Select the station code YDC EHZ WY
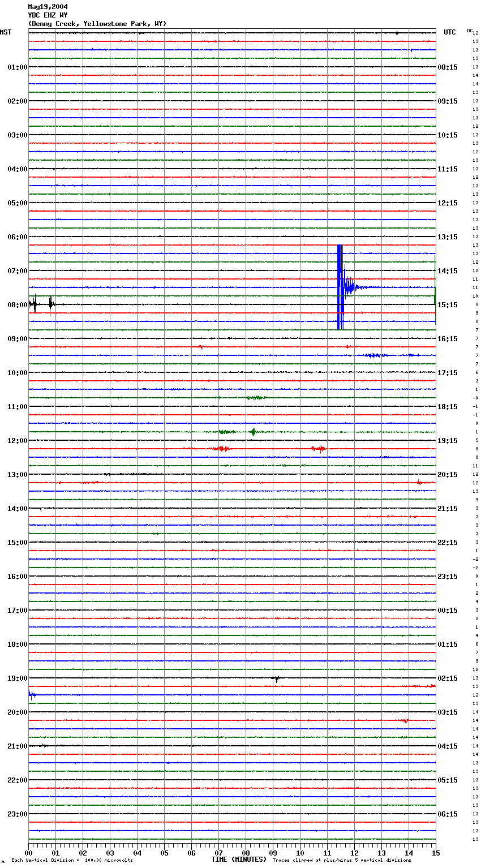481x868 pixels. click(x=48, y=15)
